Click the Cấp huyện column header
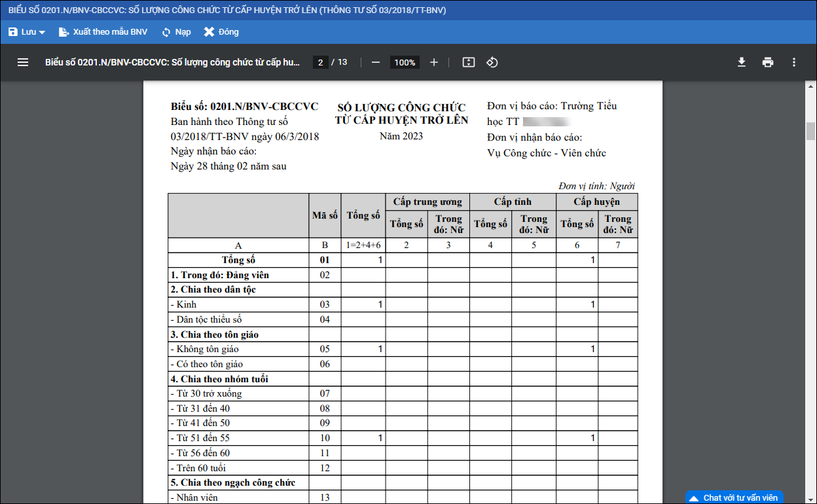817x504 pixels. (x=596, y=202)
